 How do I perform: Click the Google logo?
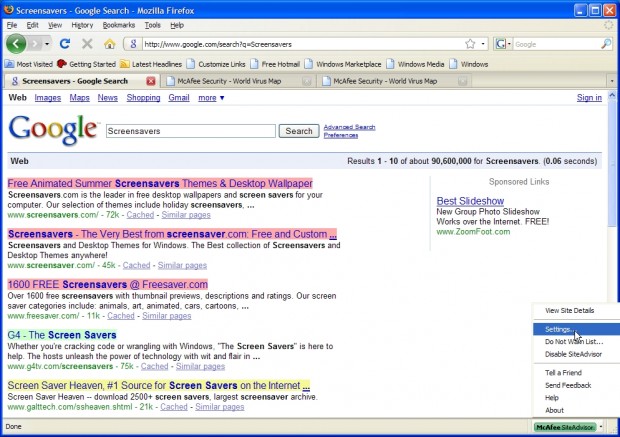pos(53,130)
